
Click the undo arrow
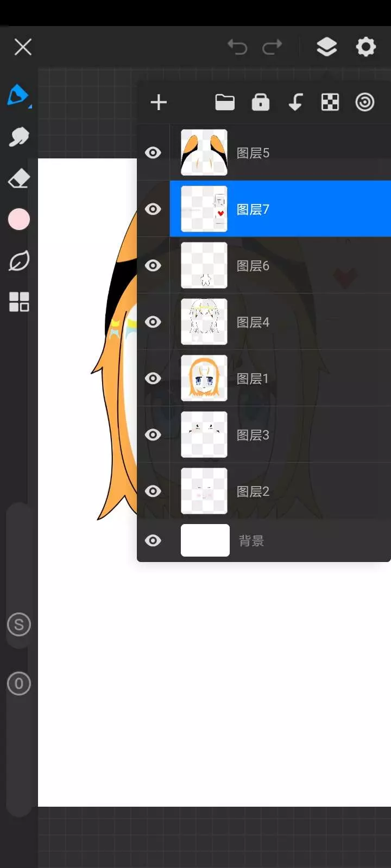click(x=237, y=47)
